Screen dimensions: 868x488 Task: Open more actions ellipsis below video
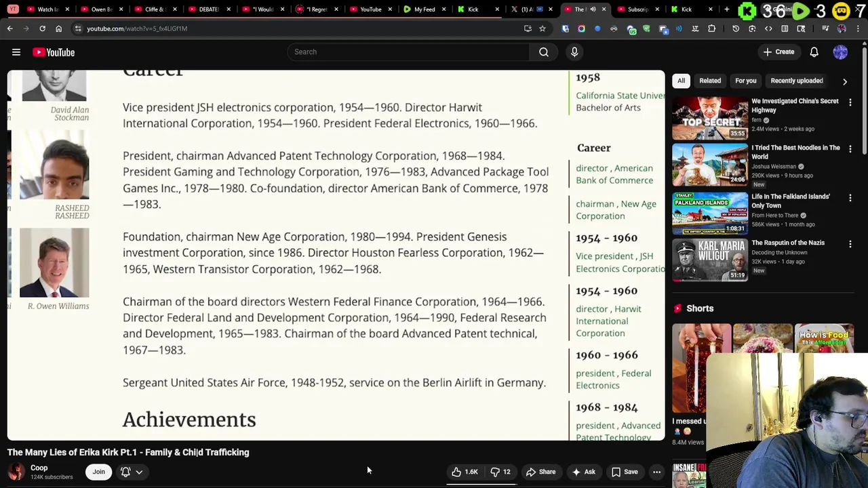[x=656, y=472]
